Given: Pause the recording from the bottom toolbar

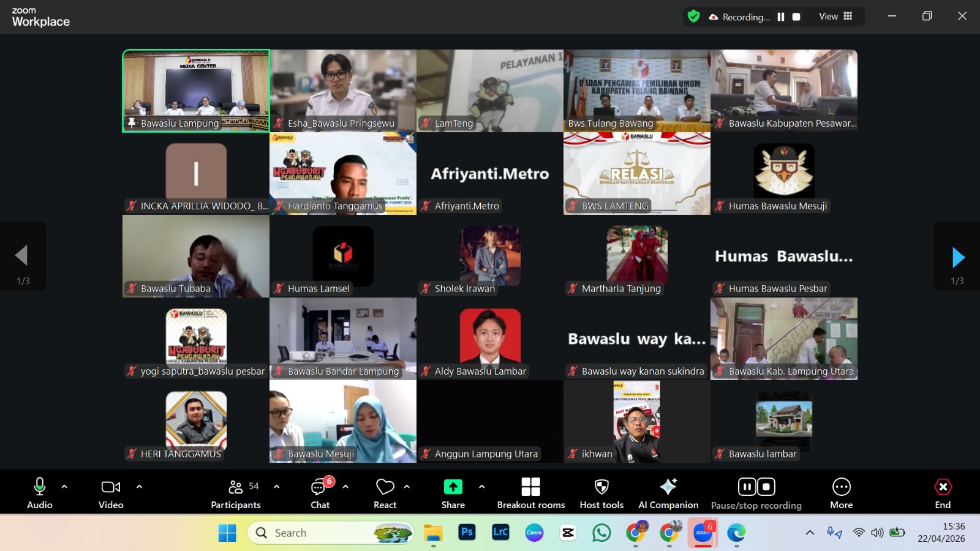Looking at the screenshot, I should click(x=747, y=487).
